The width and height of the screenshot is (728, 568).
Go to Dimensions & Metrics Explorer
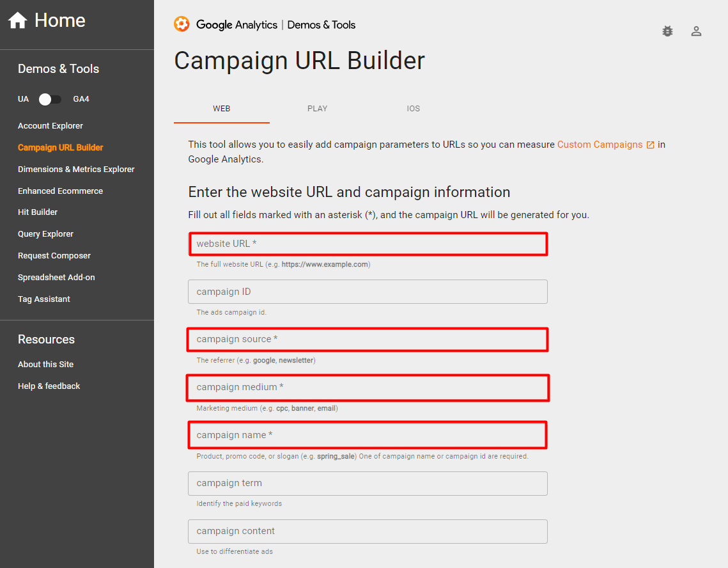pyautogui.click(x=76, y=170)
